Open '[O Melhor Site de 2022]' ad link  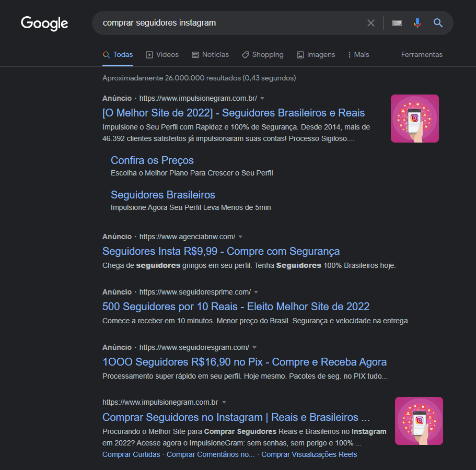[234, 113]
